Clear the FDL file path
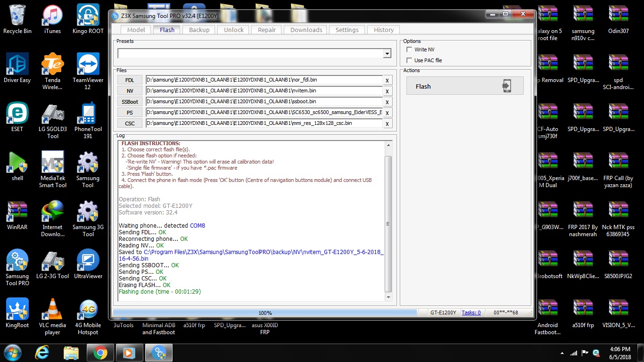This screenshot has width=644, height=362. tap(387, 81)
